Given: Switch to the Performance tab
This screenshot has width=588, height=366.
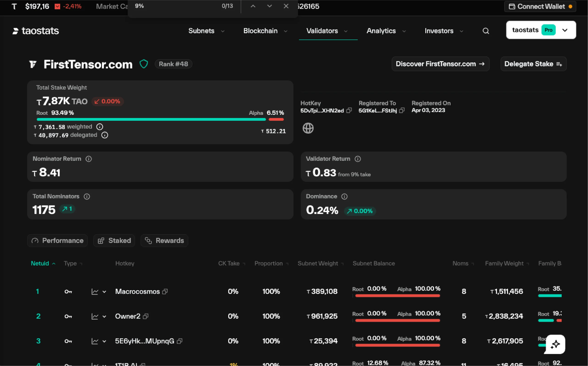Looking at the screenshot, I should click(x=57, y=241).
